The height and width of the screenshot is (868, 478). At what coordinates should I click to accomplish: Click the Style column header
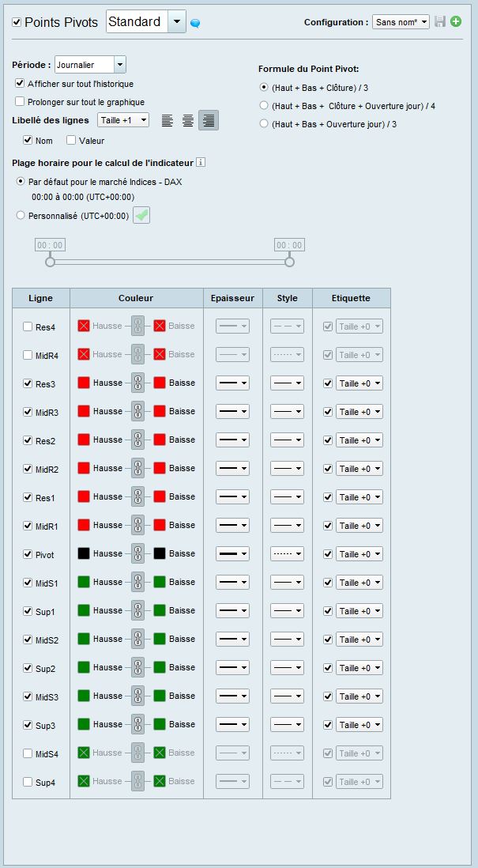pyautogui.click(x=287, y=298)
